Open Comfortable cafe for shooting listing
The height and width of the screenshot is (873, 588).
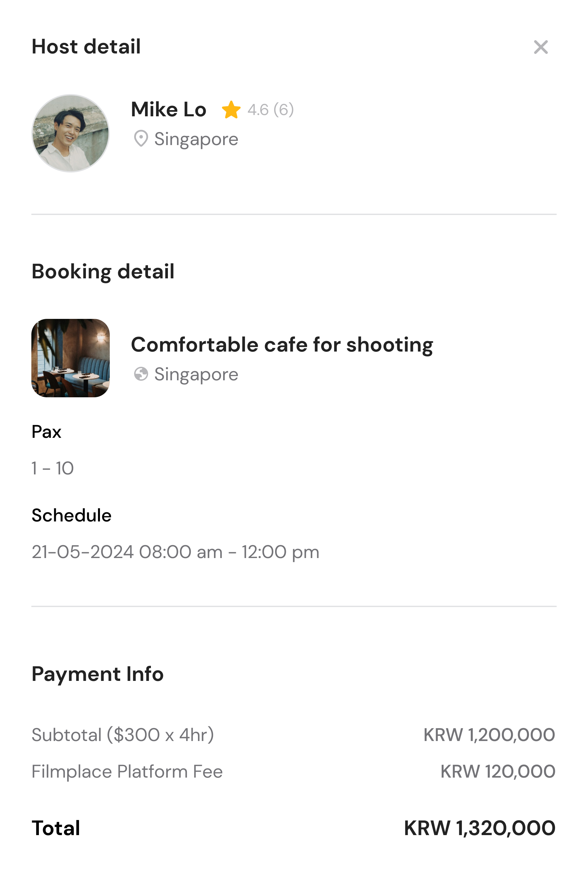pos(282,345)
